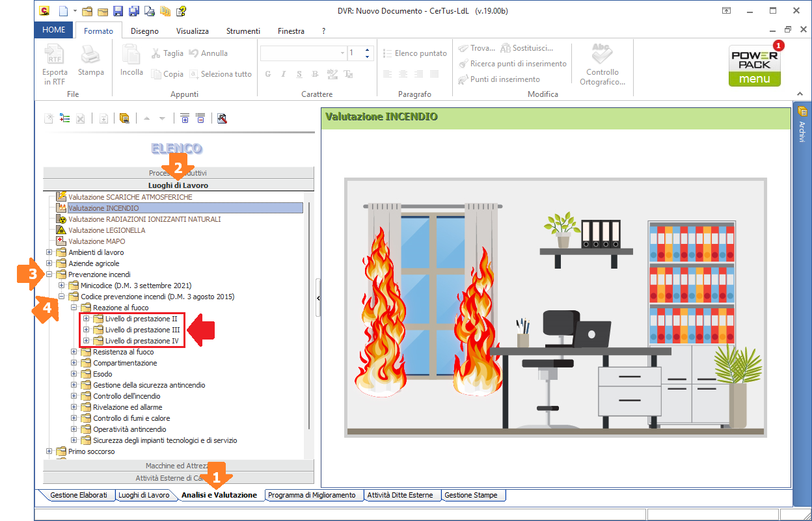Collapse the Prevenzione incendi node

(x=49, y=274)
